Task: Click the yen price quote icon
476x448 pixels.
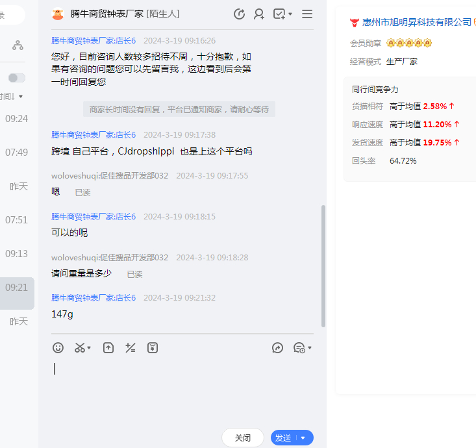Action: pyautogui.click(x=153, y=348)
